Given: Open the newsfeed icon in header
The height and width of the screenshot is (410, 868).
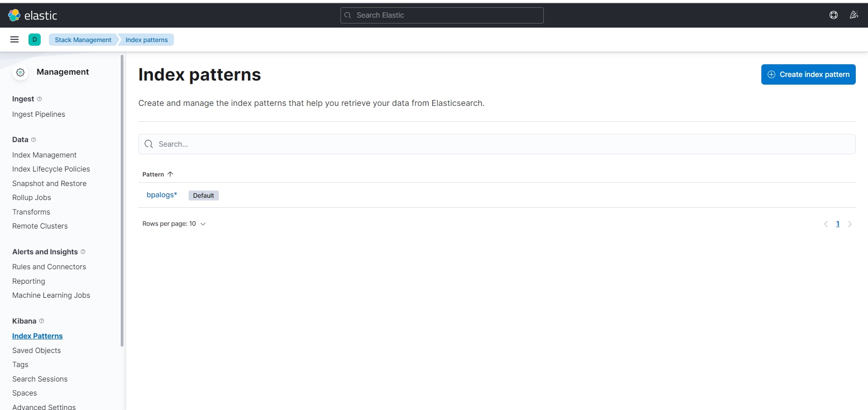Looking at the screenshot, I should pos(854,15).
